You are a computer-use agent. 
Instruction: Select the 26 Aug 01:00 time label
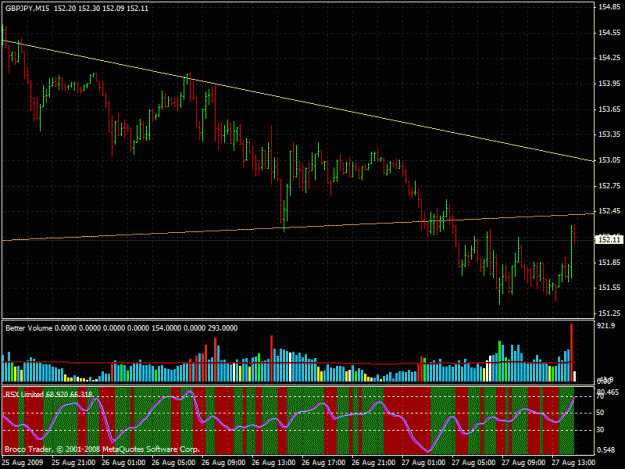click(124, 463)
